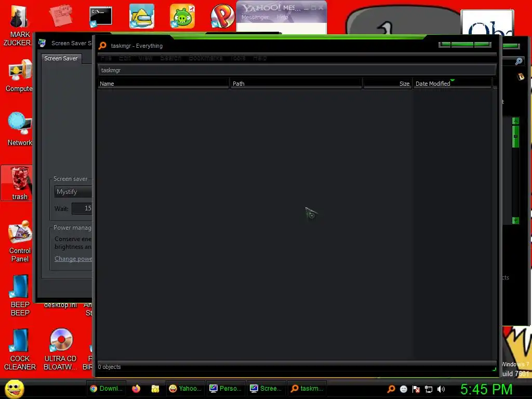This screenshot has width=532, height=399.
Task: Open the Computer desktop icon
Action: click(19, 75)
